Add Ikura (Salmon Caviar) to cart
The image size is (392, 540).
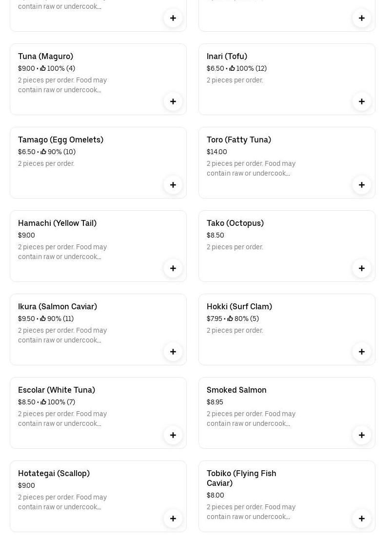coord(173,352)
